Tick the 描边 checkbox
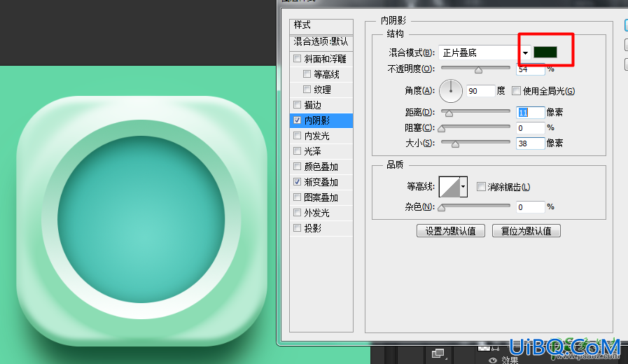The image size is (628, 364). [x=297, y=105]
